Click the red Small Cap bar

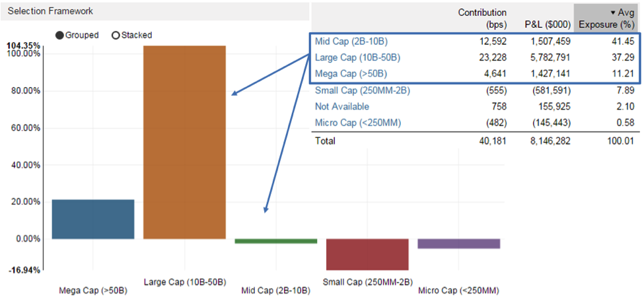(x=367, y=254)
